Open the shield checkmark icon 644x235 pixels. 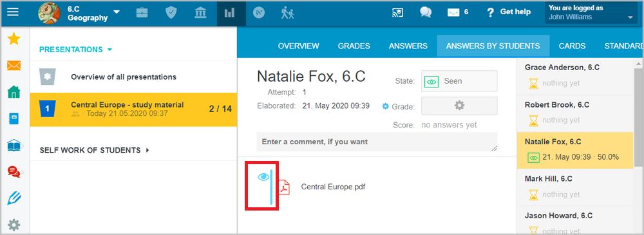click(171, 13)
